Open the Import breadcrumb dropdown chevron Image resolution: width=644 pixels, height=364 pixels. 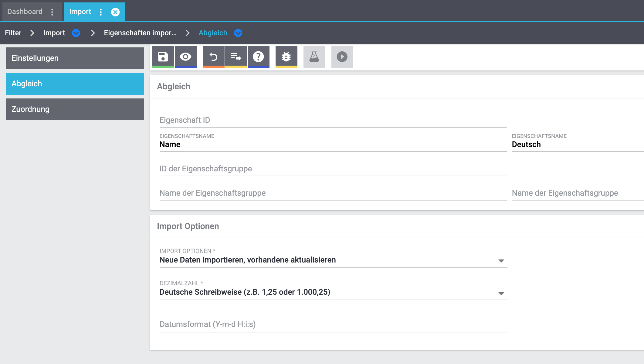point(76,33)
